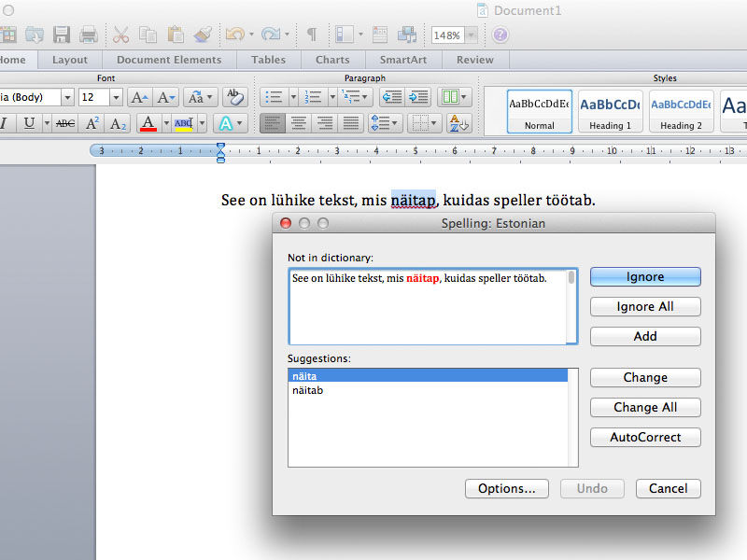Click Ignore button in Spelling dialog
The width and height of the screenshot is (747, 560).
coord(645,276)
